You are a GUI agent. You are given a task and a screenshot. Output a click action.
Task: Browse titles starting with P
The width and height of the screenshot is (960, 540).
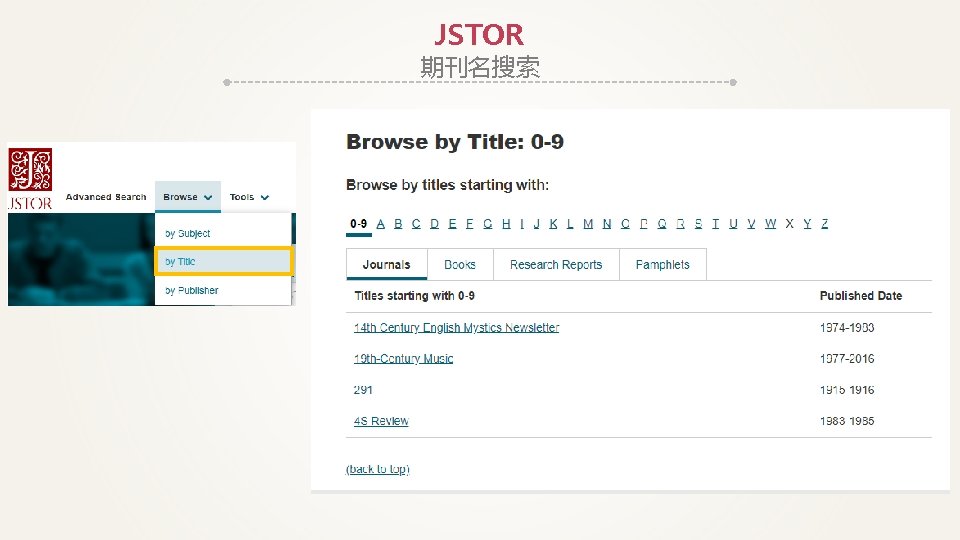[643, 223]
